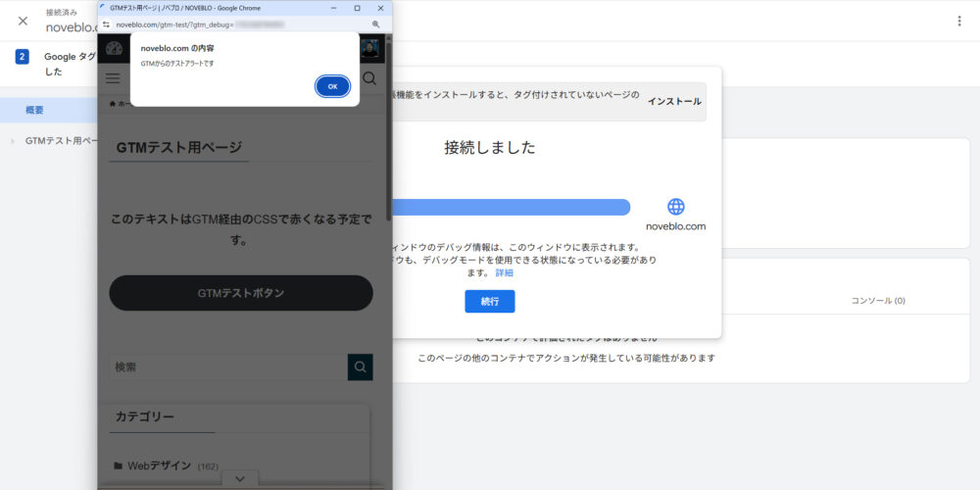Screen dimensions: 980x490
Task: Click the globe icon above noveblo.com
Action: click(675, 207)
